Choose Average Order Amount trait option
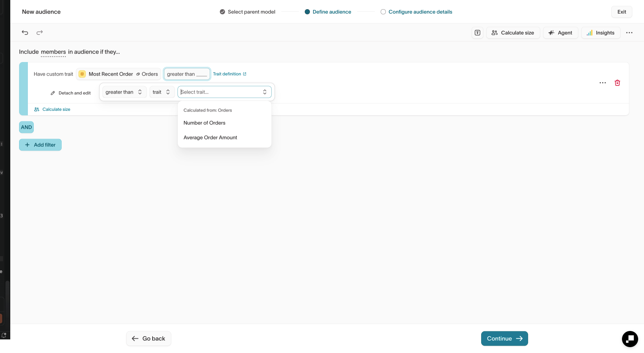Image resolution: width=644 pixels, height=353 pixels. [x=224, y=138]
